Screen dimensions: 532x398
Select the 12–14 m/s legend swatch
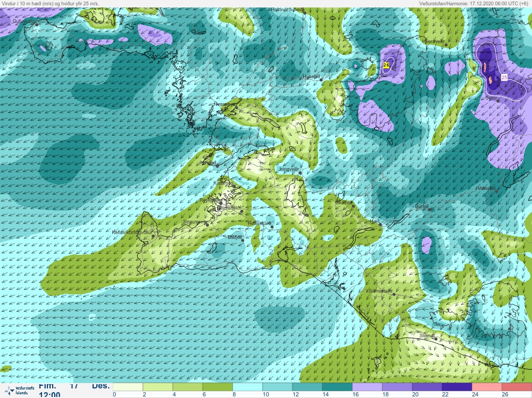pos(307,387)
